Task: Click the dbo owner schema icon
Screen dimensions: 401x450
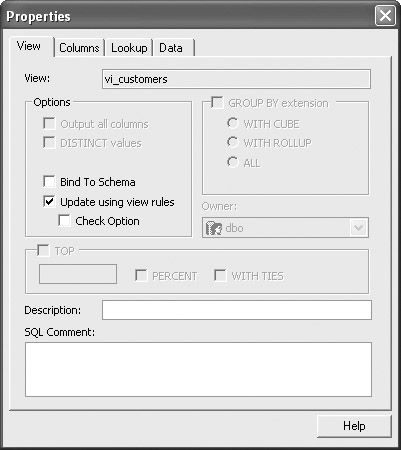Action: (x=214, y=228)
